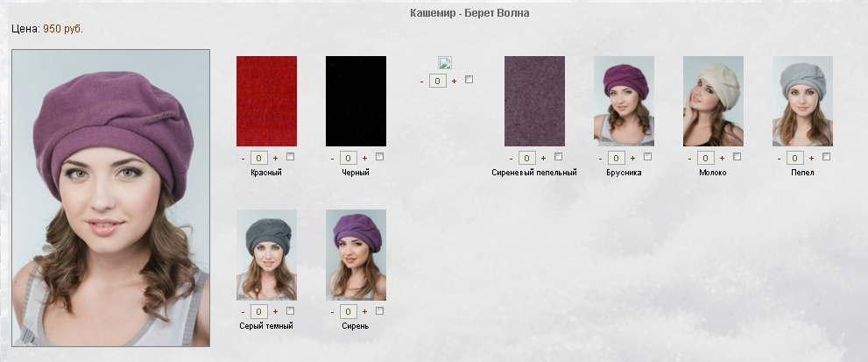Click the Кашемир - Берет Волна title
This screenshot has width=868, height=362.
click(469, 13)
